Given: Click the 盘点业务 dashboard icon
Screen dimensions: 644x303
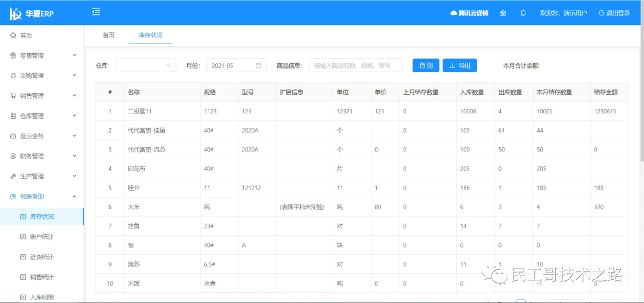Looking at the screenshot, I should 13,136.
